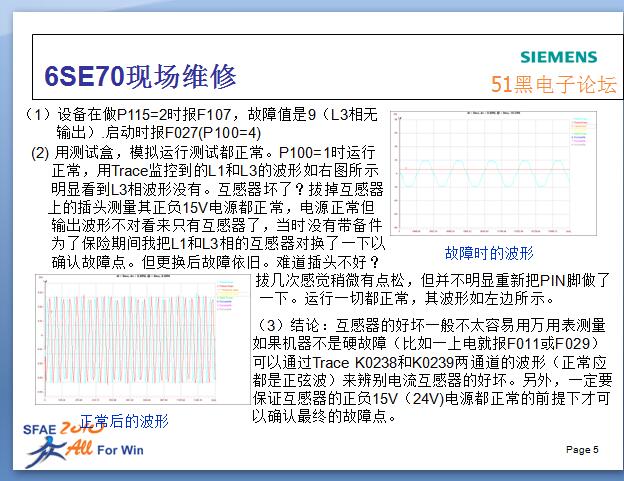Screen dimensions: 624x481
Task: Select line "如果机器不是硬故障"
Action: [x=320, y=343]
